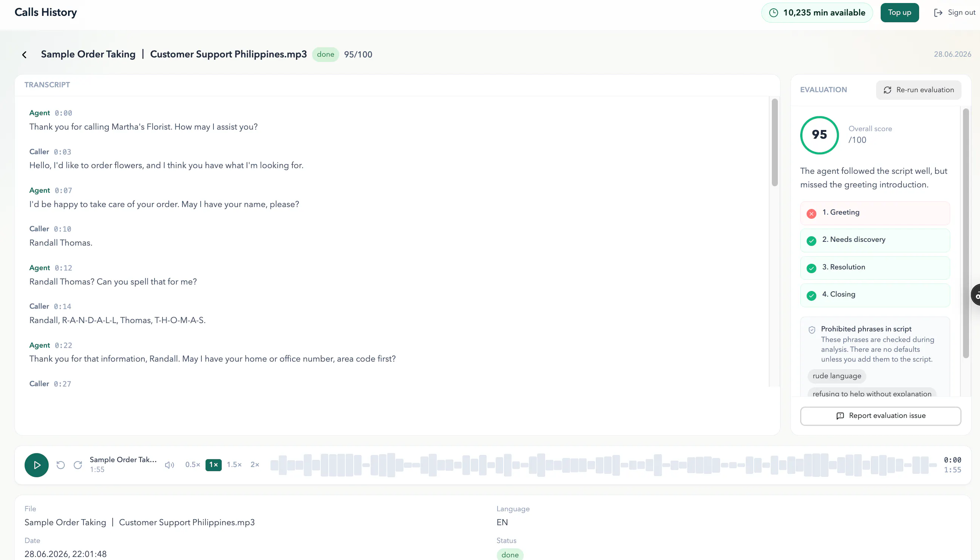Viewport: 980px width, 560px height.
Task: Click the 10,235 min available badge
Action: pos(816,13)
